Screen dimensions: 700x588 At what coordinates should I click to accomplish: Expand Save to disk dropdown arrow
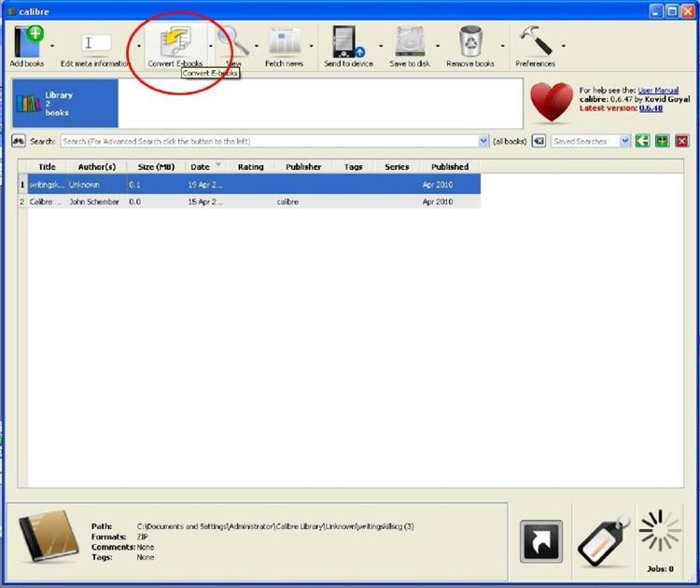point(438,46)
